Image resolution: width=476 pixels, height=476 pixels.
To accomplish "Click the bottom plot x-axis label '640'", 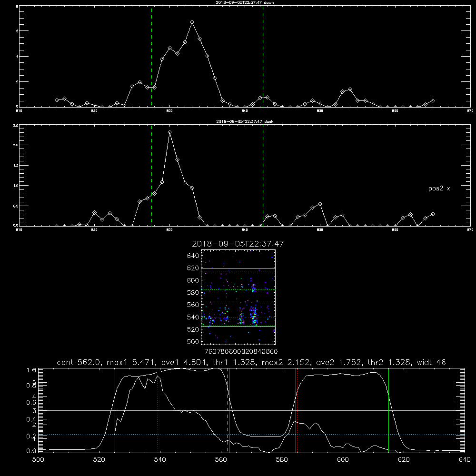I will click(x=465, y=460).
